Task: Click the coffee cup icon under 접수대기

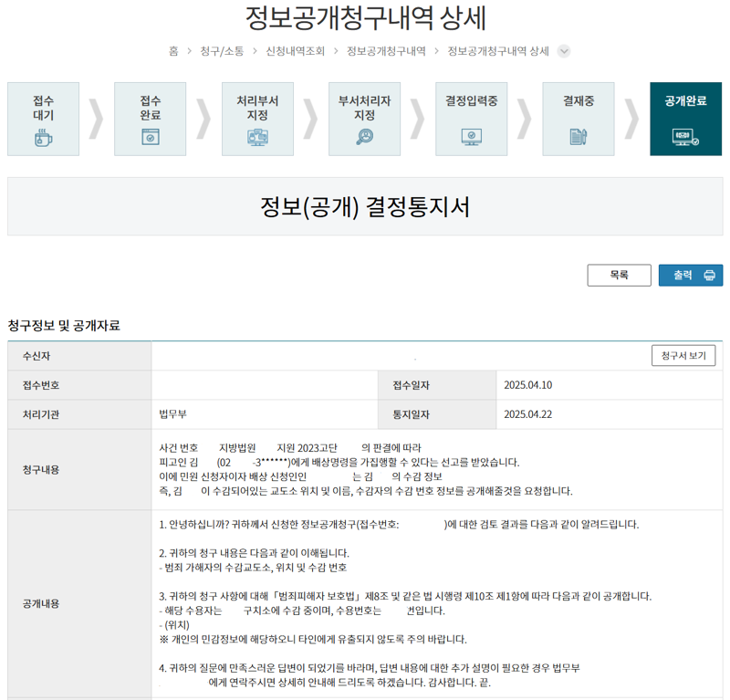Action: 43,138
